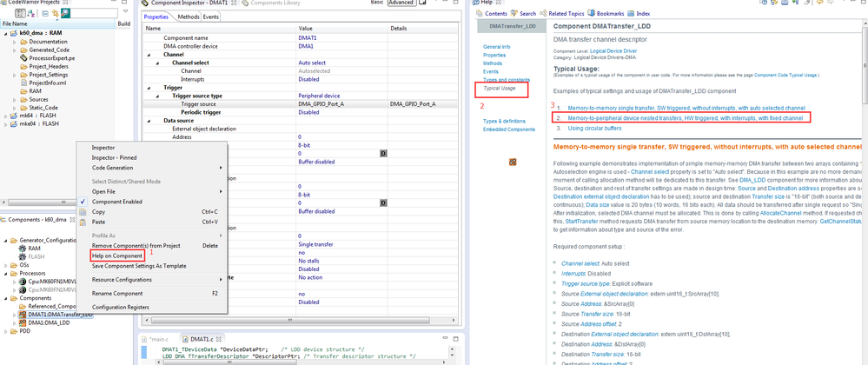Click the Index icon in Help toolbar
Screen dimensions: 868x365
click(x=632, y=13)
